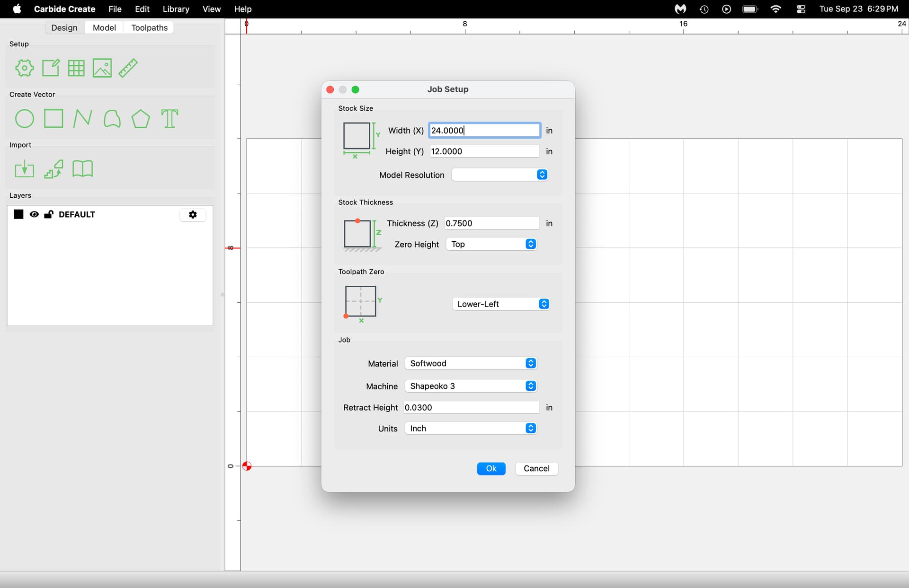
Task: Select the Text vector tool
Action: click(x=169, y=119)
